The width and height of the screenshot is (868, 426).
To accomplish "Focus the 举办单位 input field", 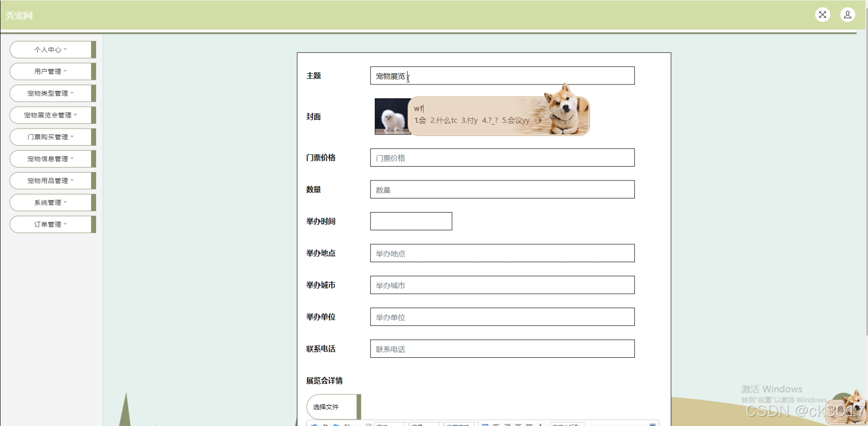I will click(x=502, y=317).
